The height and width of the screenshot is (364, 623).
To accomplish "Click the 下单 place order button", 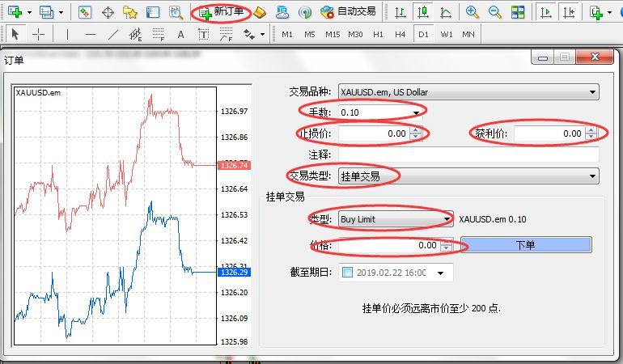I will tap(525, 245).
